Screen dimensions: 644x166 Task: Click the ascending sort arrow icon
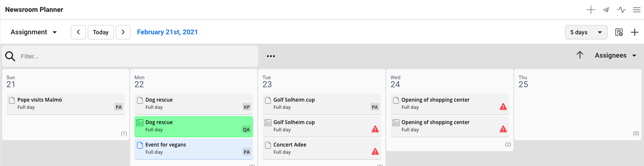coord(580,55)
